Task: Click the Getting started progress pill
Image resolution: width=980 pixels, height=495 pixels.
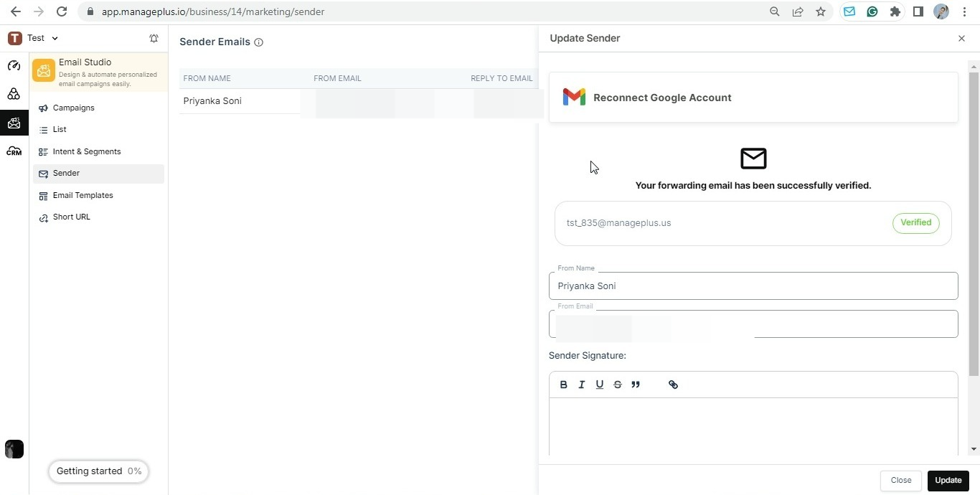Action: click(x=99, y=471)
